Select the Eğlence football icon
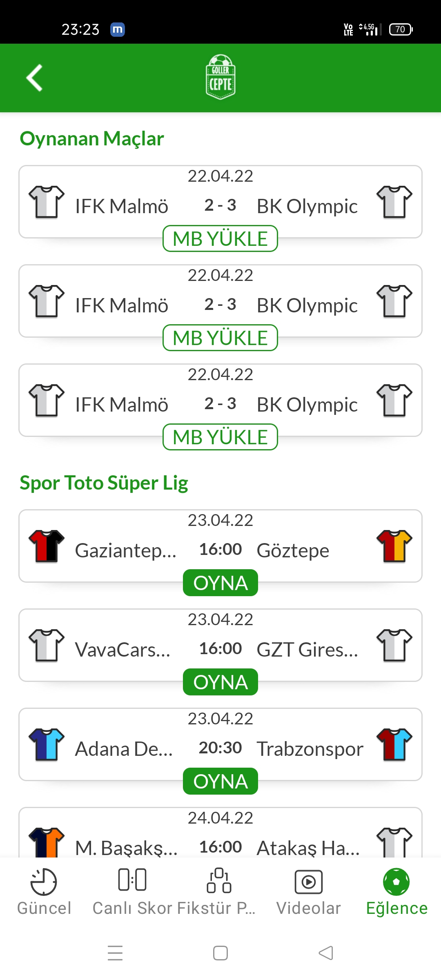The image size is (441, 980). [396, 882]
